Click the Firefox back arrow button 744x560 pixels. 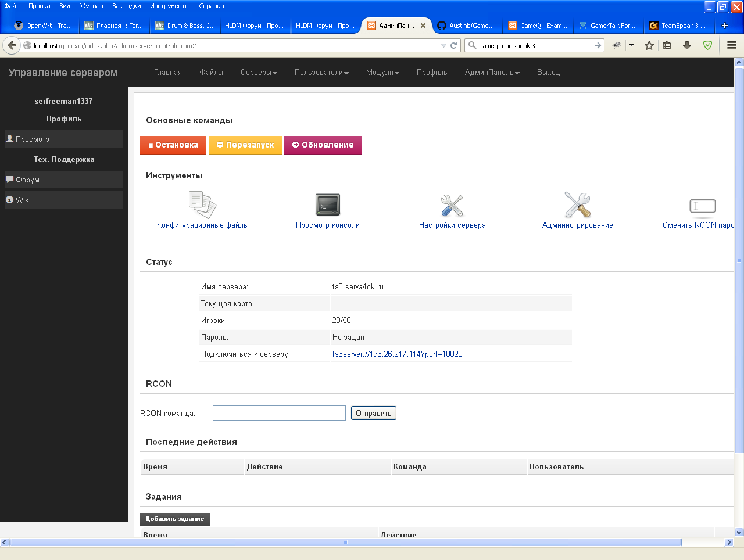click(x=12, y=45)
